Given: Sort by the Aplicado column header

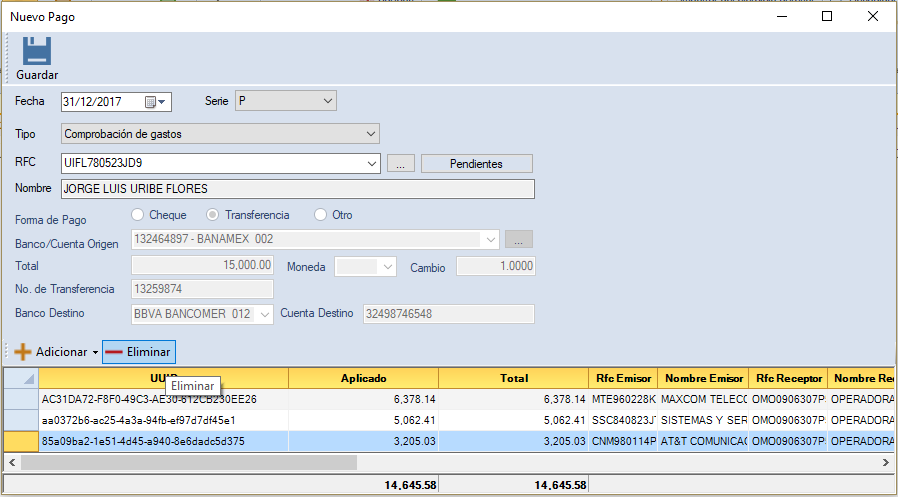Looking at the screenshot, I should click(x=363, y=379).
